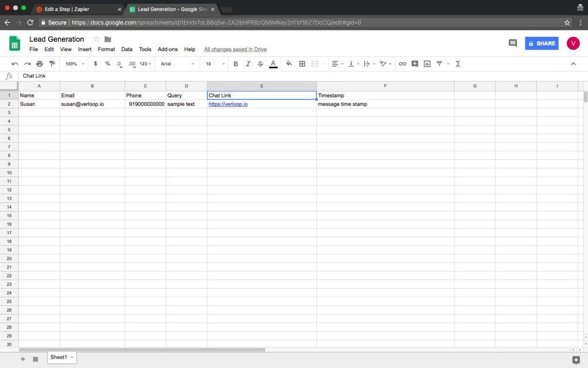
Task: Open the Arial font dropdown
Action: click(177, 64)
